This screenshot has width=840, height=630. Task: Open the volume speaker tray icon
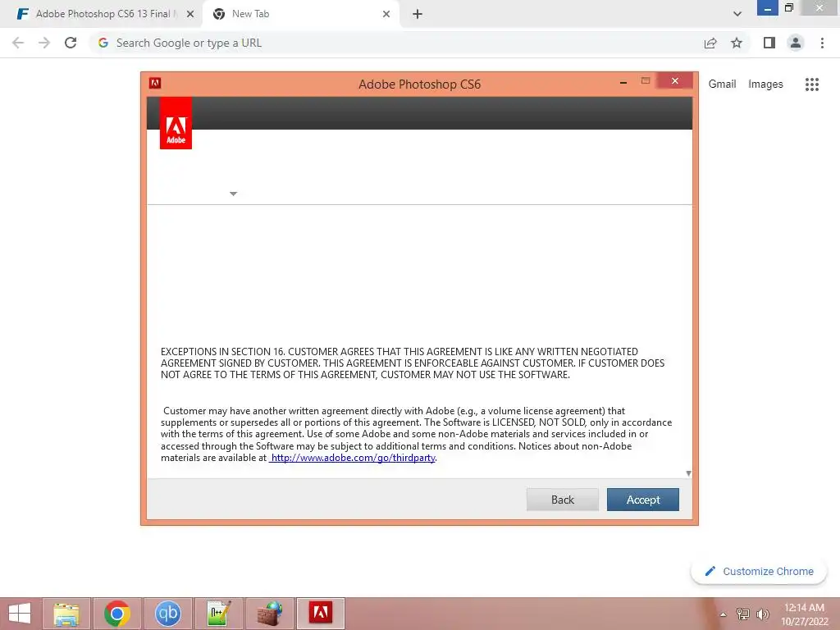pyautogui.click(x=762, y=614)
